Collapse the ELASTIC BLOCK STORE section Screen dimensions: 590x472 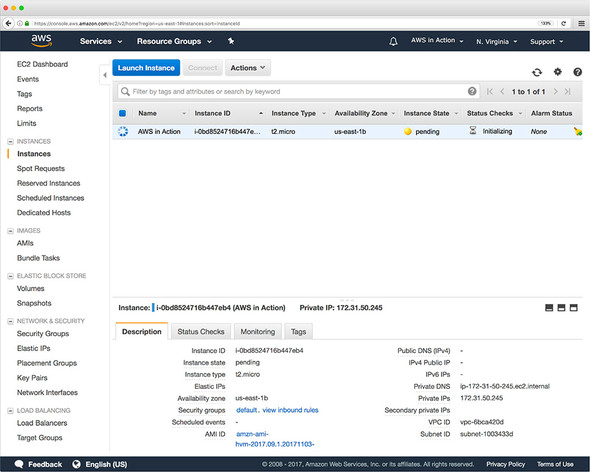(10, 276)
